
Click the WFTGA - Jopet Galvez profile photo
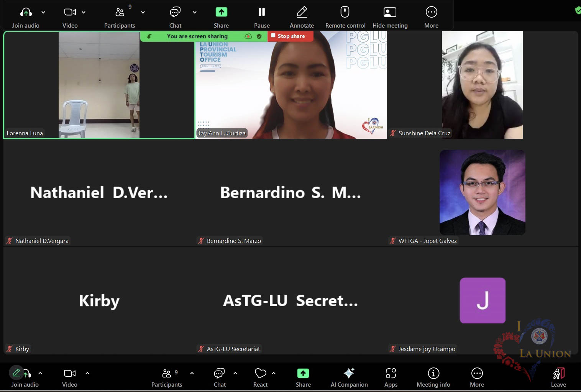tap(483, 192)
